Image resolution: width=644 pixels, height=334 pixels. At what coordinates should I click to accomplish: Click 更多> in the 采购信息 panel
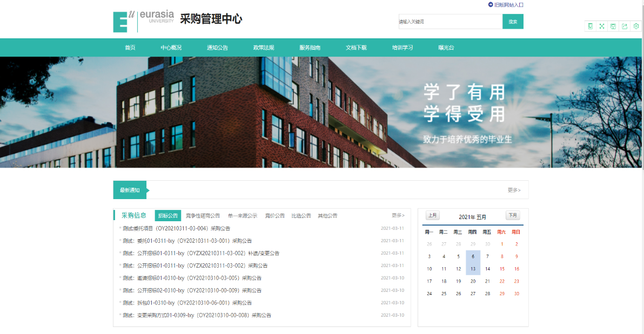(398, 216)
